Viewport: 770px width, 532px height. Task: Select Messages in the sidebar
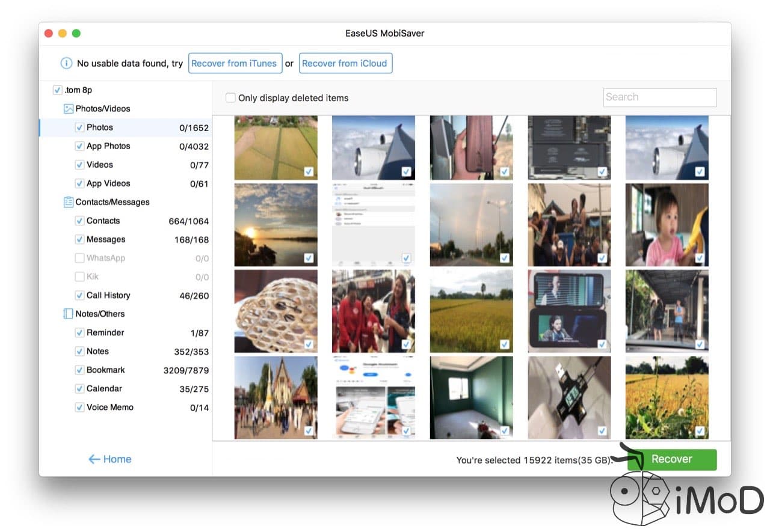pyautogui.click(x=106, y=239)
